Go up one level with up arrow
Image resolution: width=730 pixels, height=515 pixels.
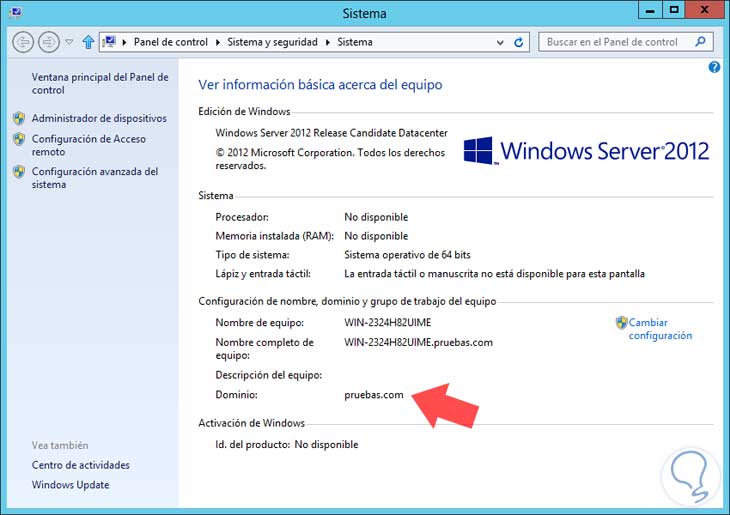click(x=88, y=42)
